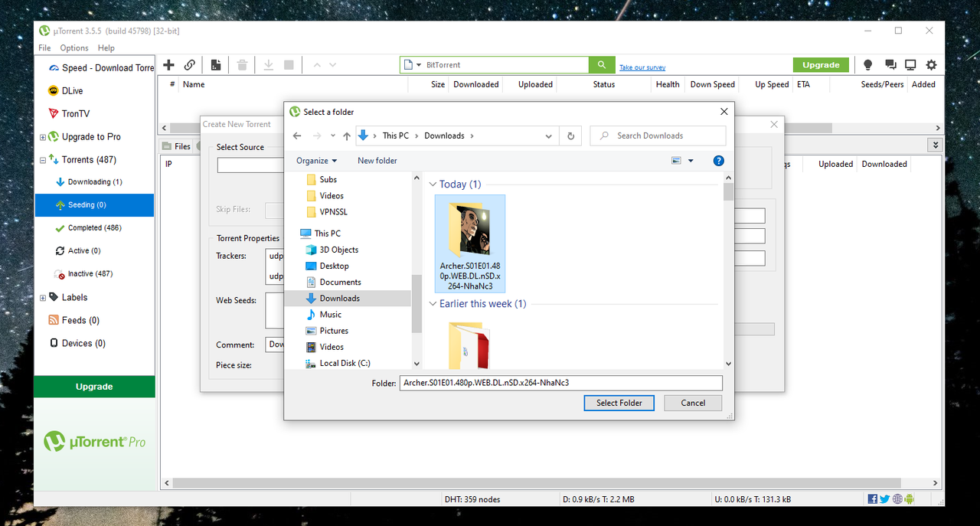Image resolution: width=980 pixels, height=526 pixels.
Task: Click the Add Torrent plus icon
Action: [169, 65]
